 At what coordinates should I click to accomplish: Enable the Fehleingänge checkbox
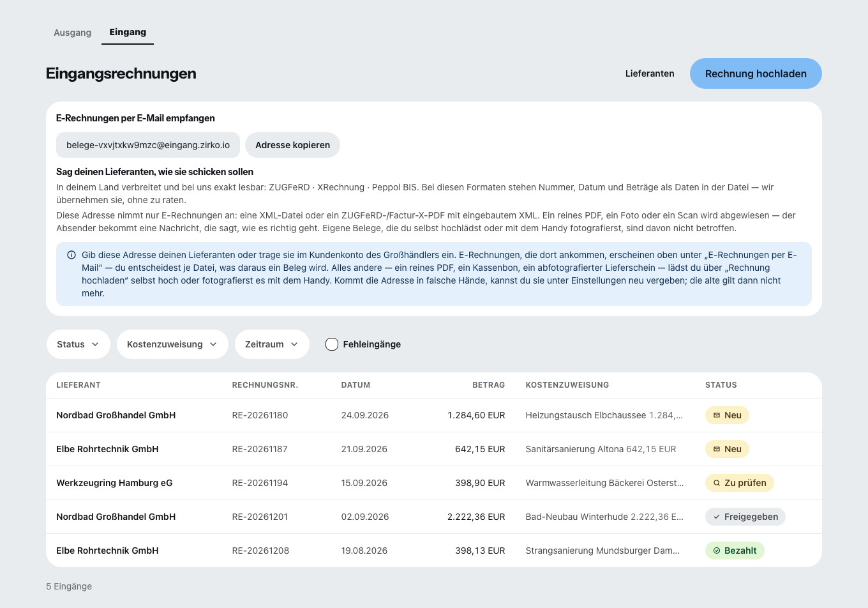pyautogui.click(x=332, y=344)
